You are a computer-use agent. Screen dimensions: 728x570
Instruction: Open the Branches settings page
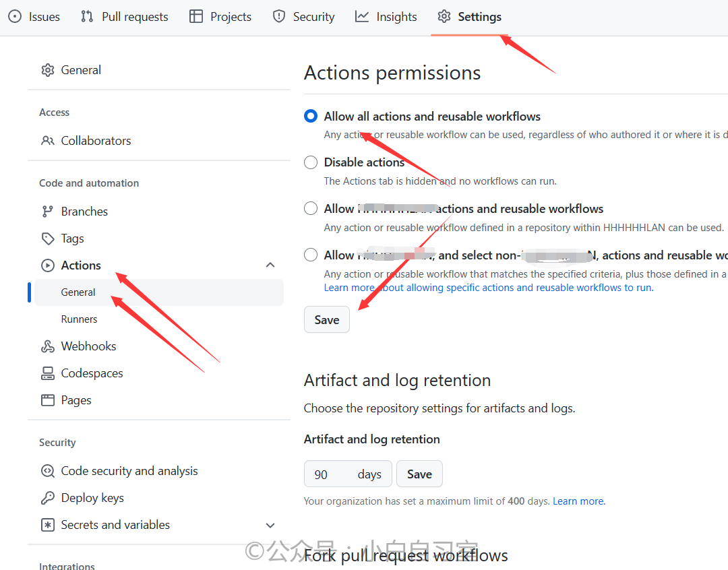point(84,212)
